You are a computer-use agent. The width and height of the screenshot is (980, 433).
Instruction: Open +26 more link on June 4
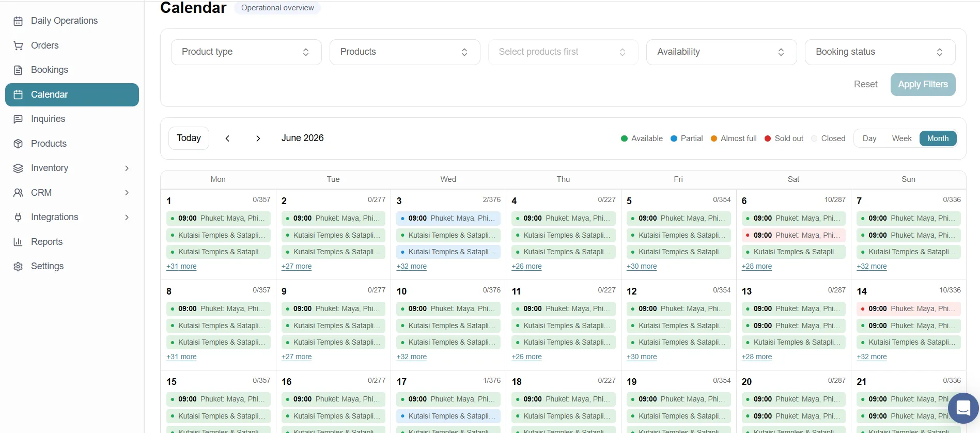tap(526, 267)
